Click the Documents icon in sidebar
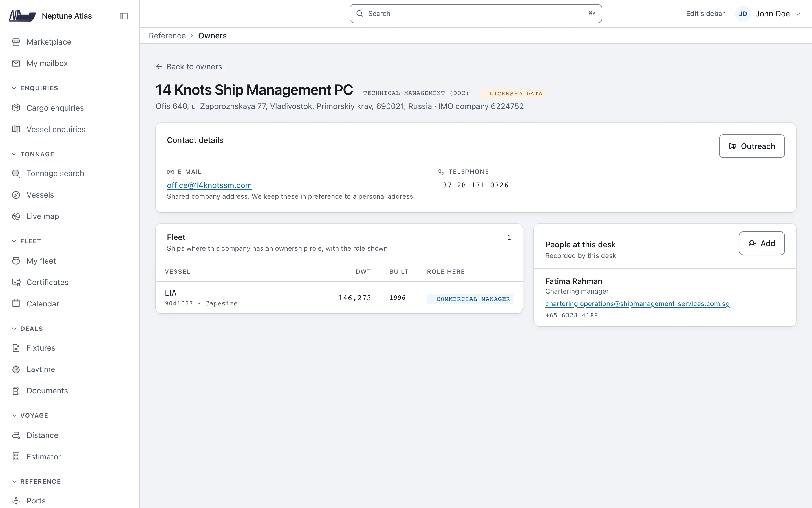This screenshot has height=508, width=812. click(16, 391)
